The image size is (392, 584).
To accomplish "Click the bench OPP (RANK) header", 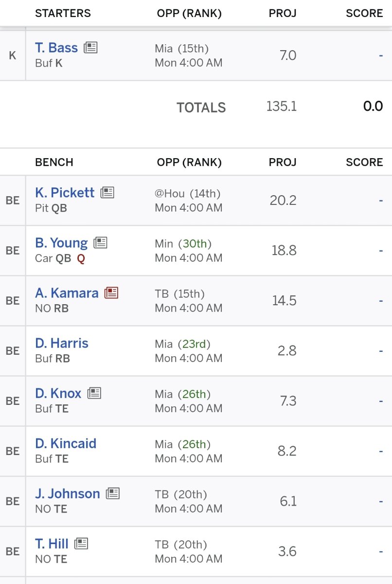I will [x=189, y=162].
